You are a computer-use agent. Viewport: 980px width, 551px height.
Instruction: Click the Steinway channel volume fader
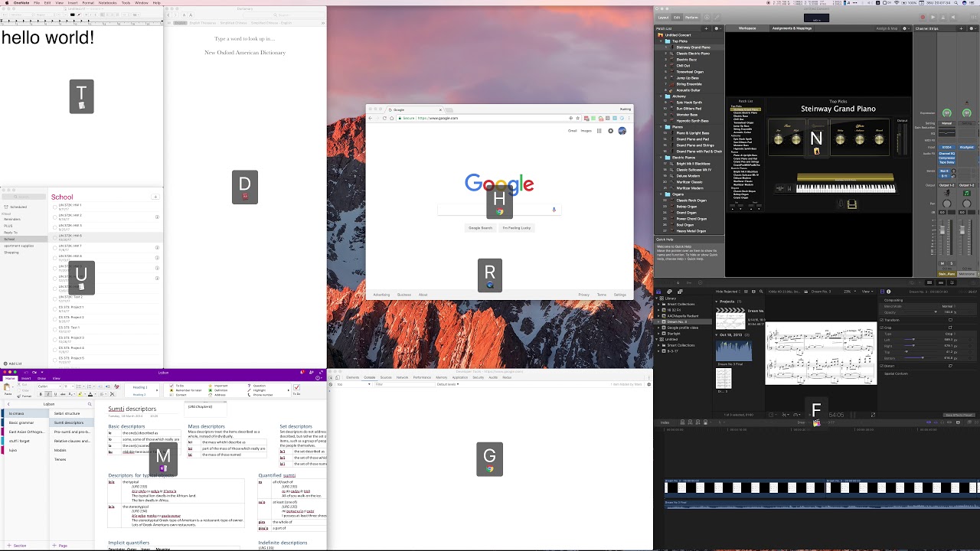(x=942, y=230)
